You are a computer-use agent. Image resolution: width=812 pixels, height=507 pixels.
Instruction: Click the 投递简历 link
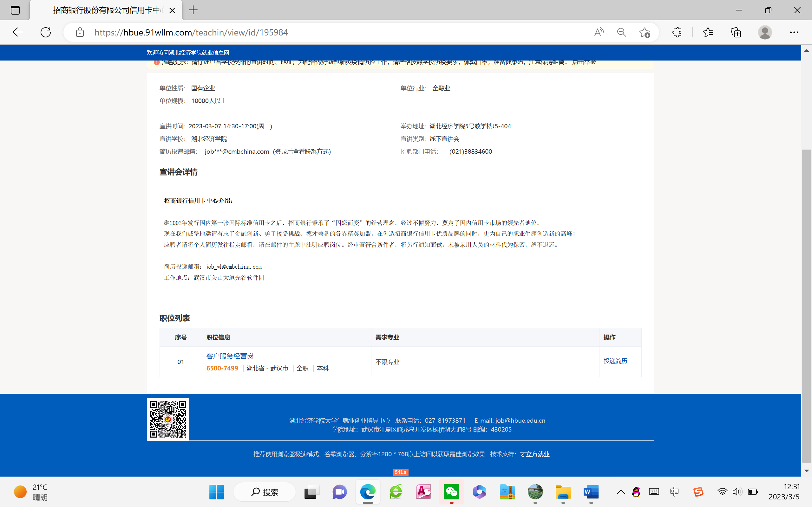pos(615,361)
